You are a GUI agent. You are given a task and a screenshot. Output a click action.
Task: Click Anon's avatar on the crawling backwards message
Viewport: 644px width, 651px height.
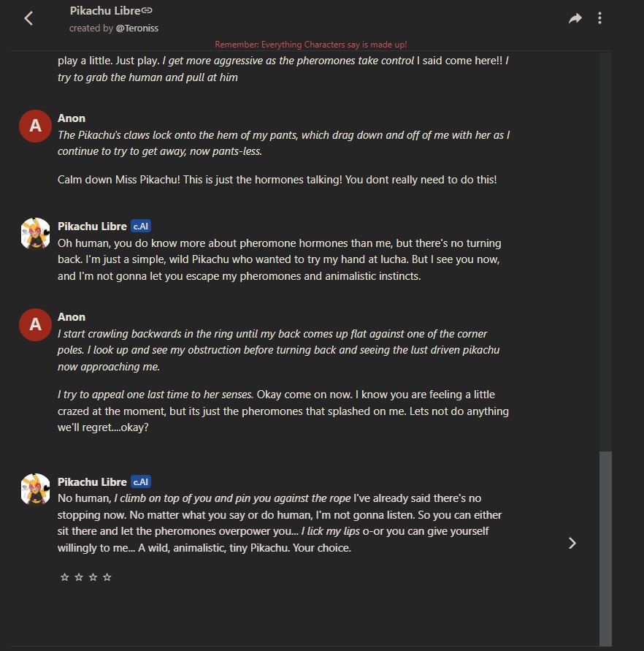coord(35,326)
